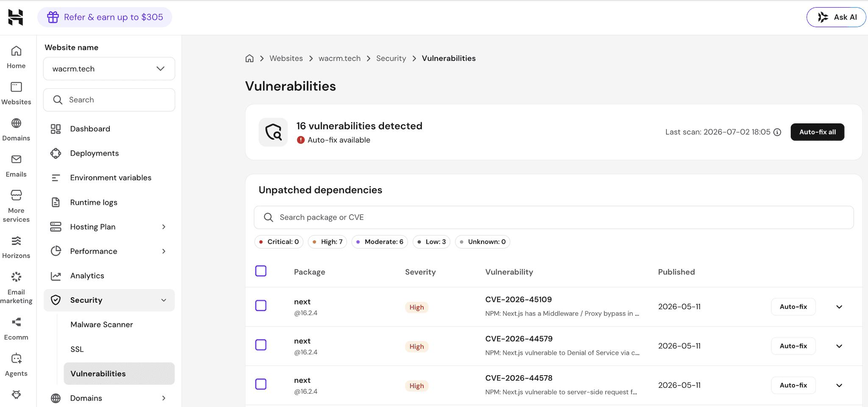Open Email marketing in the left rail
The image size is (868, 407).
(16, 288)
